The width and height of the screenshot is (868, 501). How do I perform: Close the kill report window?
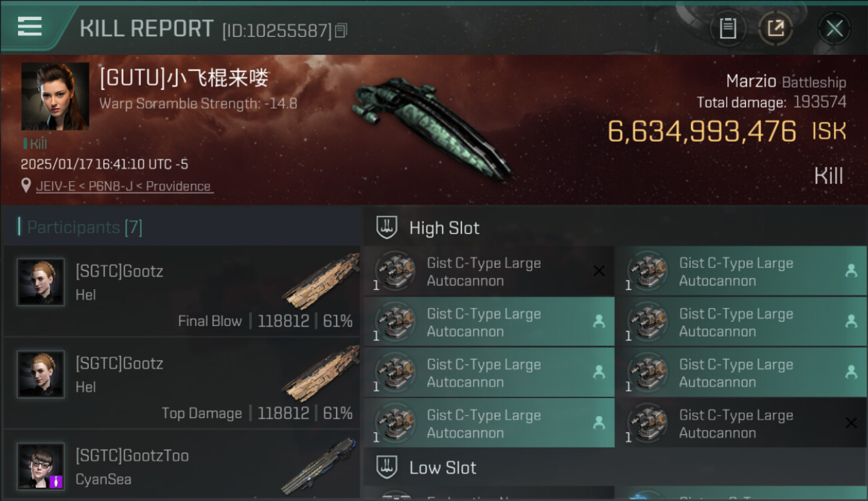(834, 29)
